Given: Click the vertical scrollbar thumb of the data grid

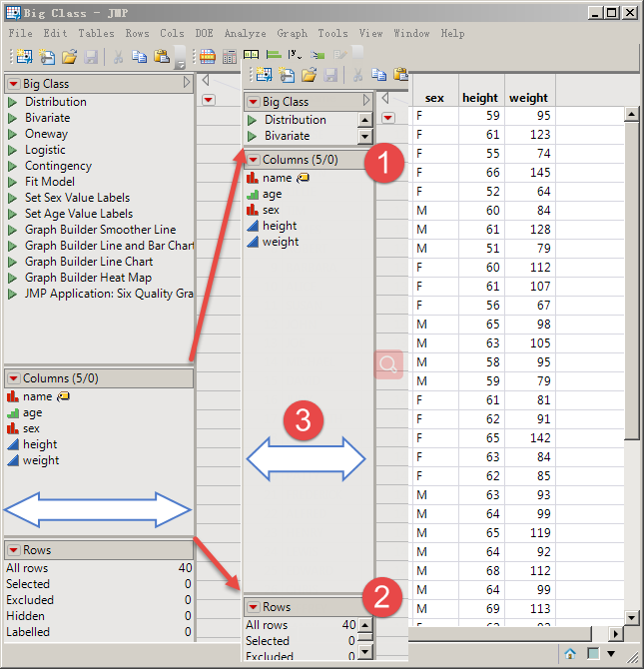Looking at the screenshot, I should [x=631, y=281].
